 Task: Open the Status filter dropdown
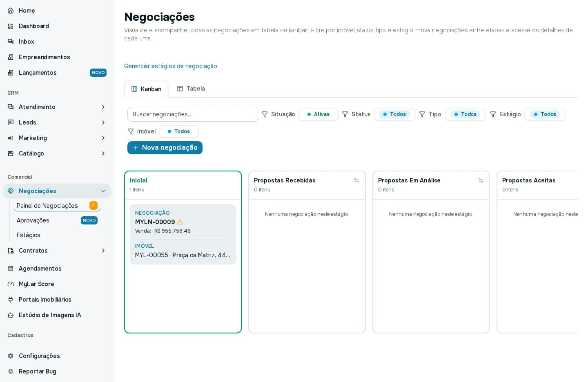(394, 114)
